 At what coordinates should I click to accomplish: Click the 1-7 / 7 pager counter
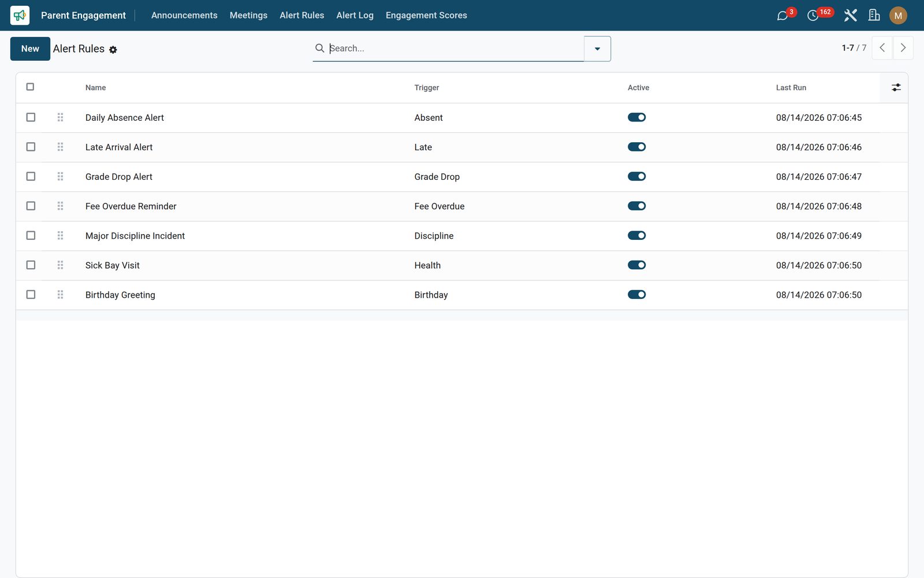pos(854,48)
